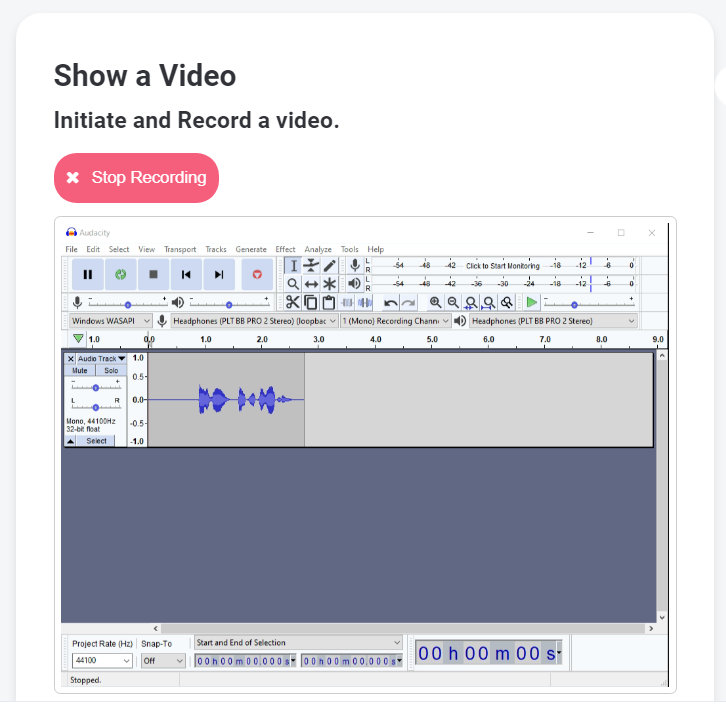Open the View menu

(x=146, y=249)
